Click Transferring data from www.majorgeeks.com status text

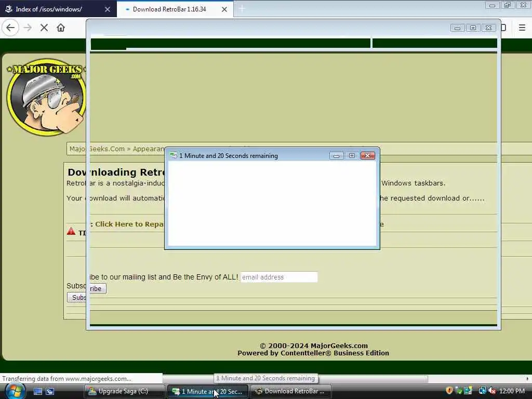[66, 379]
